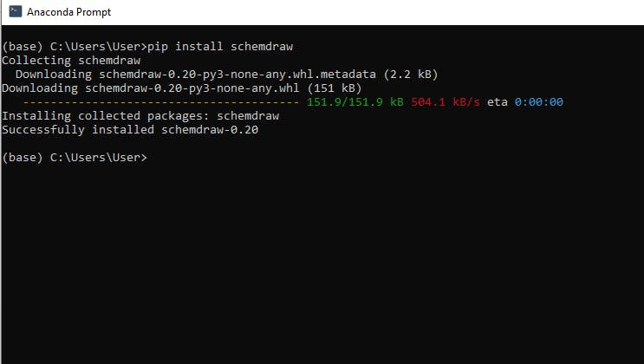Click the blue '0:00:00' eta value

pos(538,102)
